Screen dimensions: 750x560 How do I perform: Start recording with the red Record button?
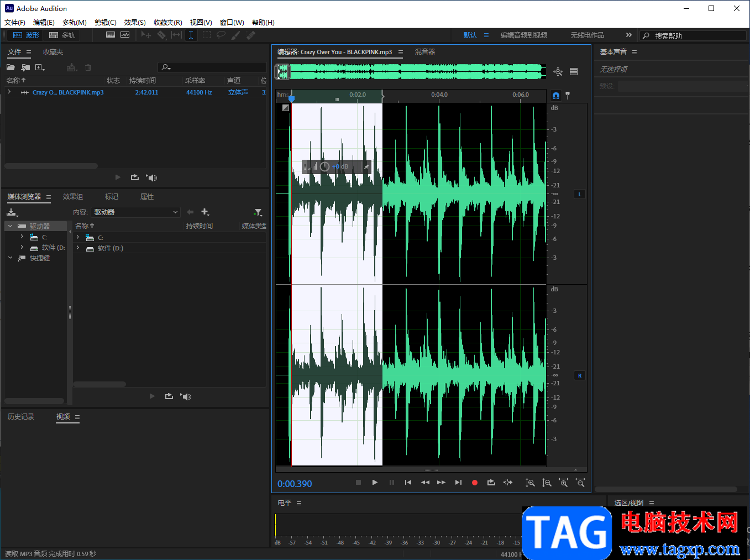474,483
